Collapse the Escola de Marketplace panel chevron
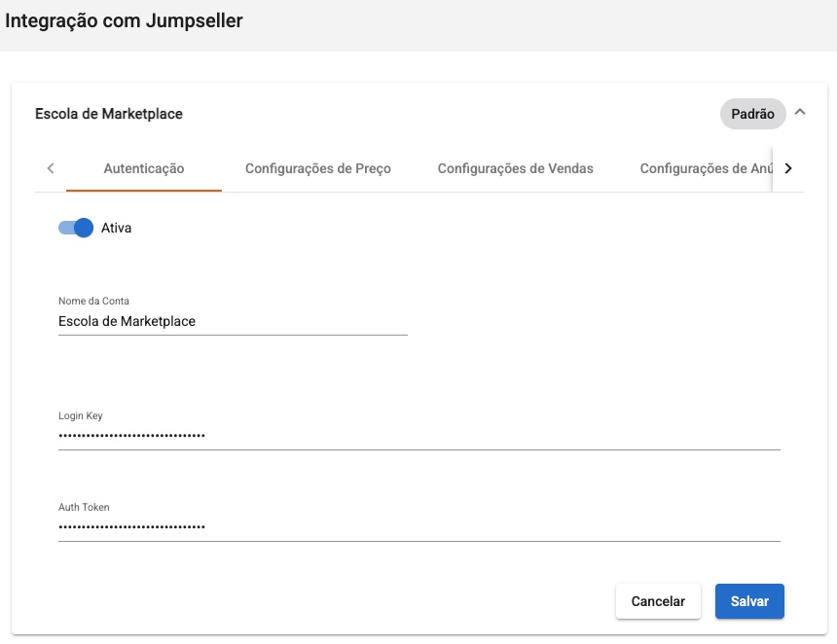 pyautogui.click(x=800, y=112)
